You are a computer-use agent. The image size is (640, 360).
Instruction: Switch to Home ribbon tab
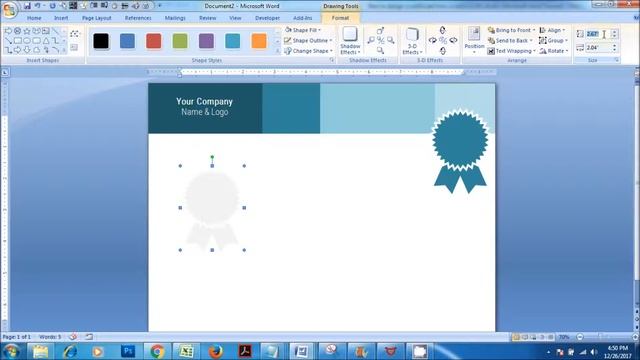click(34, 18)
